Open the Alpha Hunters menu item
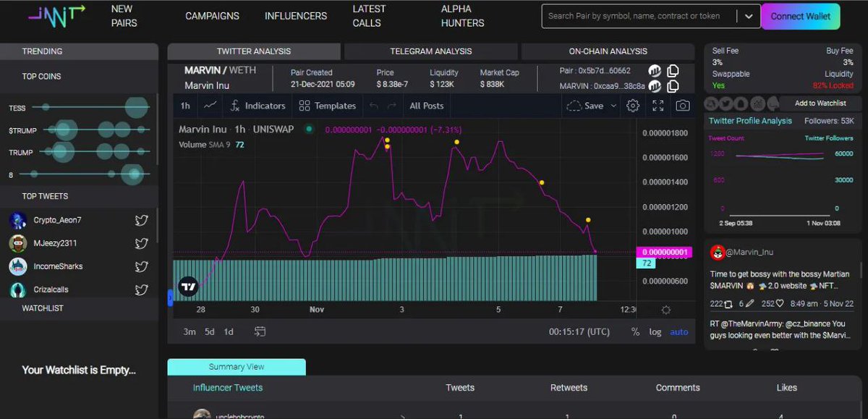Screen dimensions: 868x419 coord(463,16)
